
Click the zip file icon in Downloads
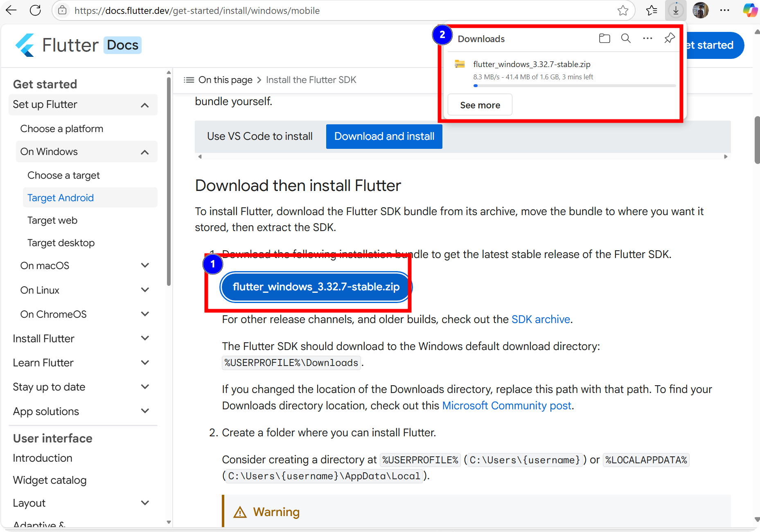point(460,64)
